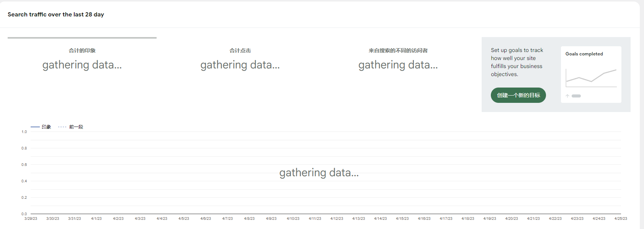This screenshot has height=229, width=644.
Task: Click the gray active tab indicator line
Action: coord(82,38)
